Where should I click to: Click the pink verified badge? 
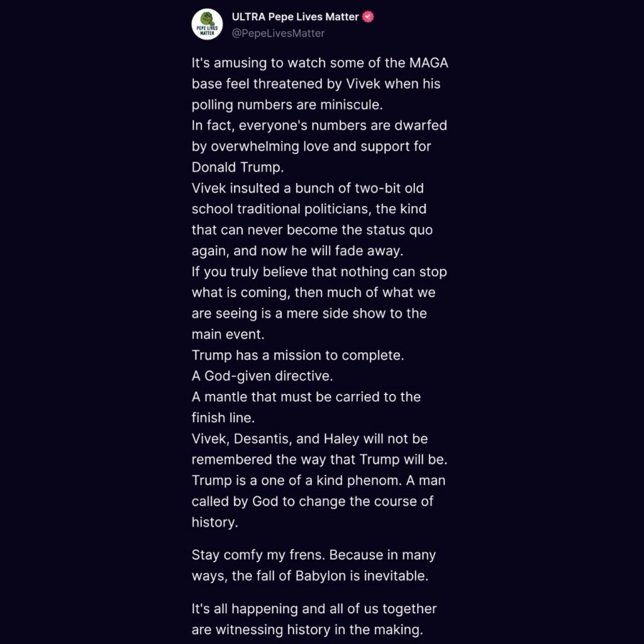[x=370, y=17]
